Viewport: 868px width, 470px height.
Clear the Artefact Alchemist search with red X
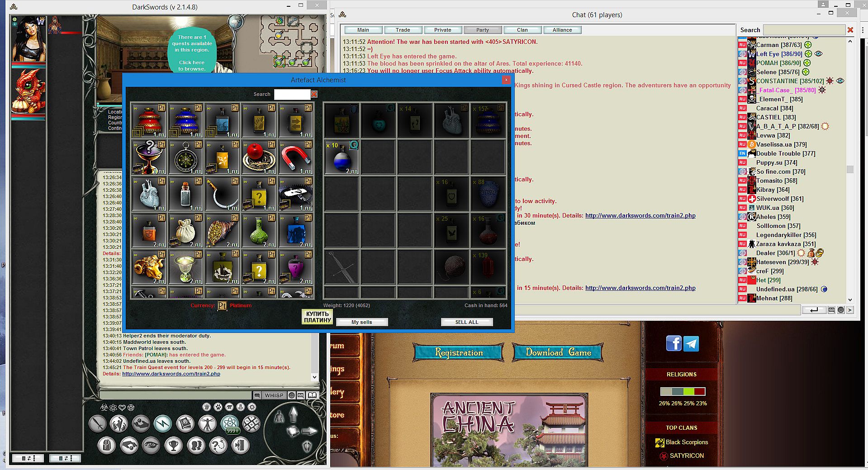(314, 94)
